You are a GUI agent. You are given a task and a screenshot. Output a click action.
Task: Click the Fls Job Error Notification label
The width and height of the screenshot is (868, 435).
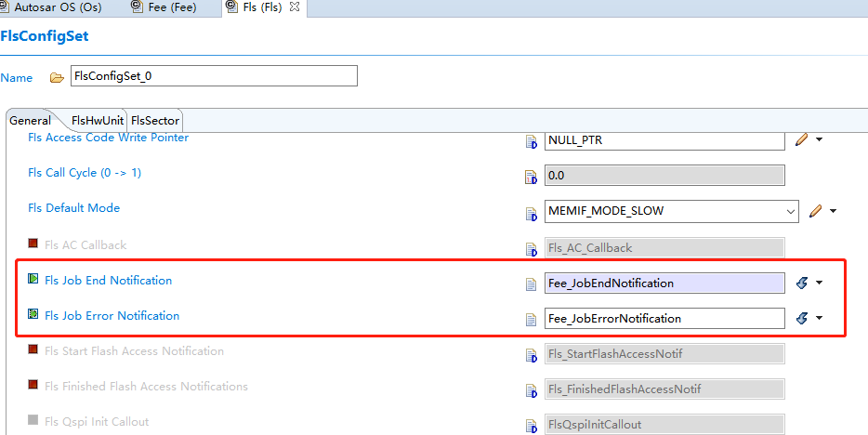[112, 316]
